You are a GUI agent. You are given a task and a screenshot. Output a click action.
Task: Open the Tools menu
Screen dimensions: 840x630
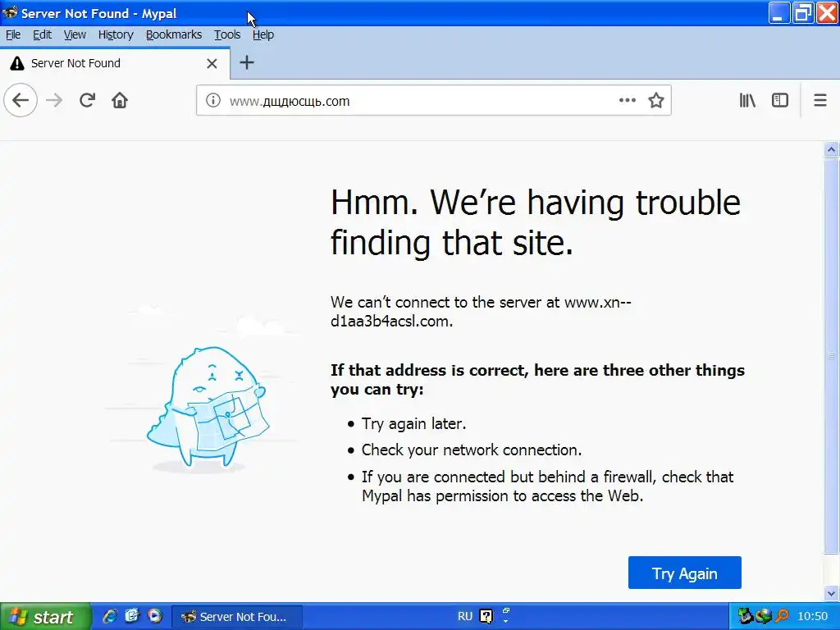227,34
